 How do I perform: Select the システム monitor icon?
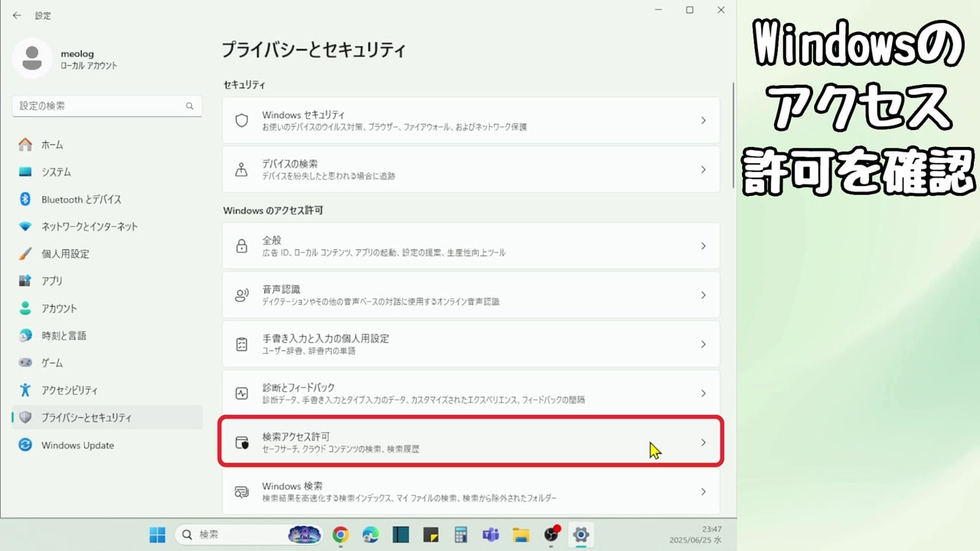click(25, 172)
